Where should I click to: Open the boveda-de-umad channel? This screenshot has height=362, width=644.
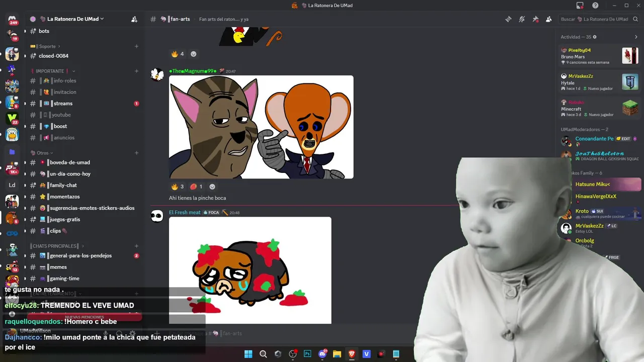click(x=85, y=162)
